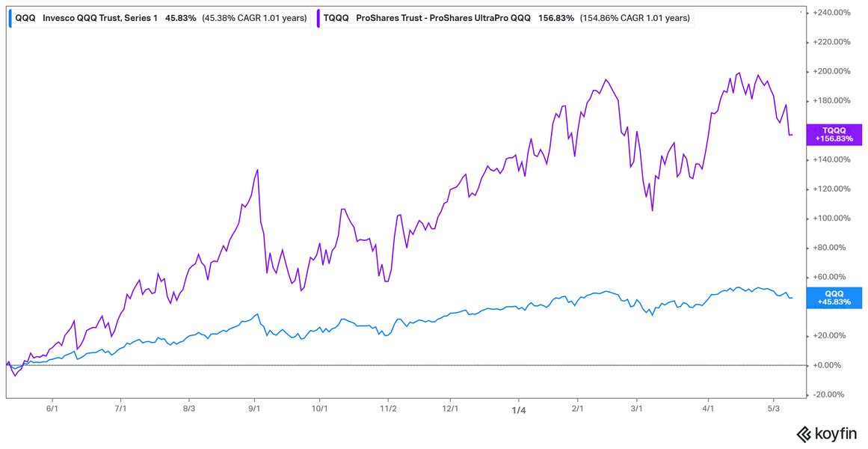The width and height of the screenshot is (868, 449).
Task: Click the +140.00% axis label
Action: tap(831, 159)
